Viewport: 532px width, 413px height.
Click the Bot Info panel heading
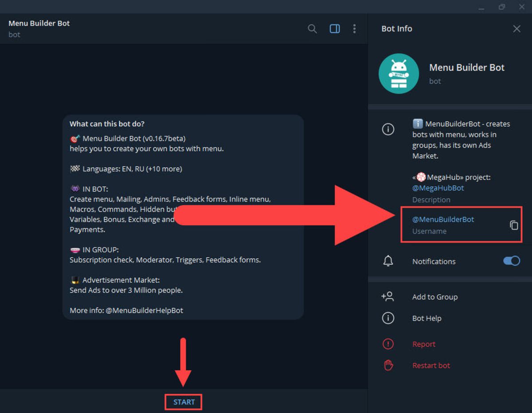(x=397, y=28)
